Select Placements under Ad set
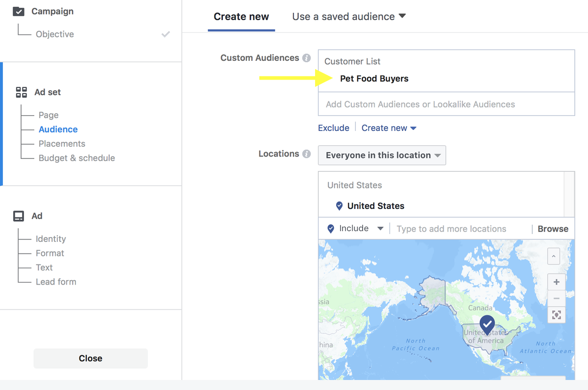The width and height of the screenshot is (588, 390). [x=62, y=144]
